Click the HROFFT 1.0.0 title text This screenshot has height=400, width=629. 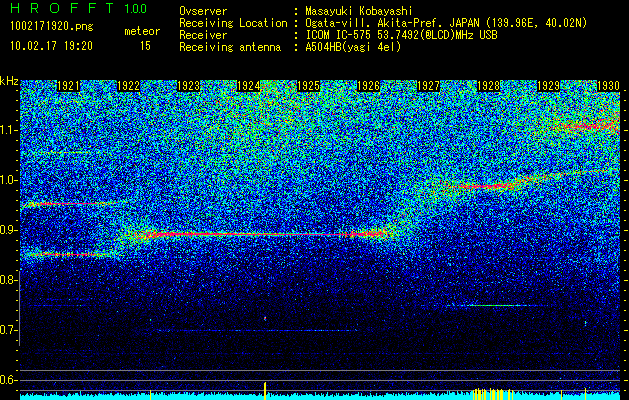(x=79, y=8)
